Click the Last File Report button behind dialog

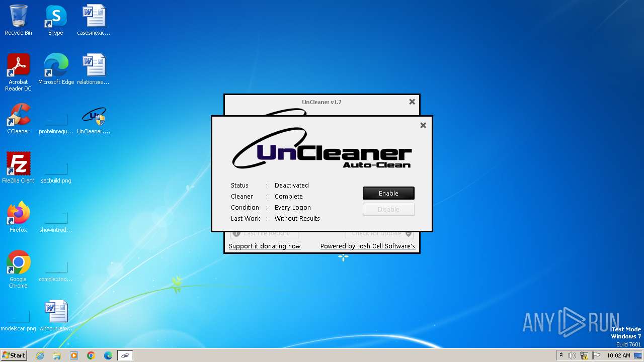tap(265, 234)
